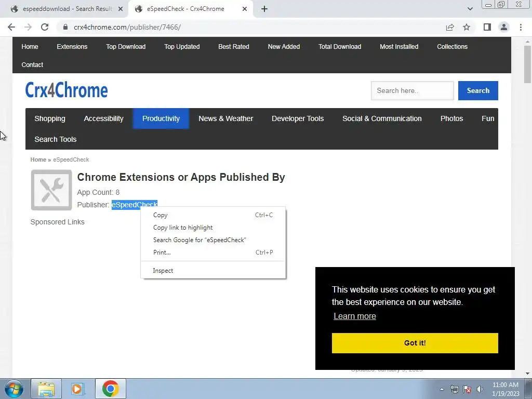532x399 pixels.
Task: Select the Accessibility category
Action: (104, 119)
